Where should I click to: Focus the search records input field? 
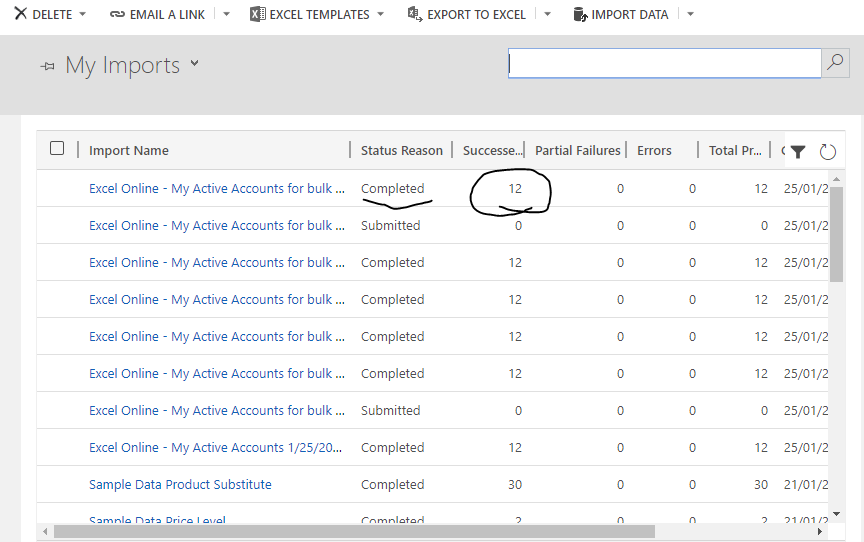pos(665,63)
